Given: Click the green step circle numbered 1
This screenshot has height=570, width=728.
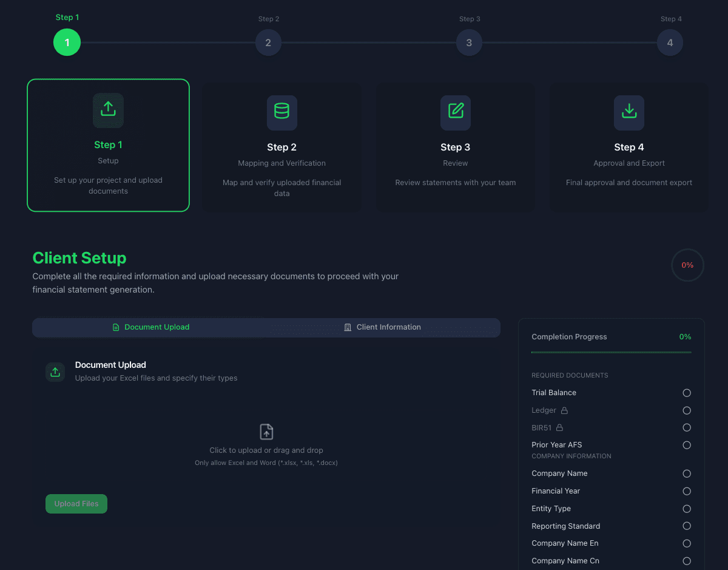Looking at the screenshot, I should (x=67, y=42).
